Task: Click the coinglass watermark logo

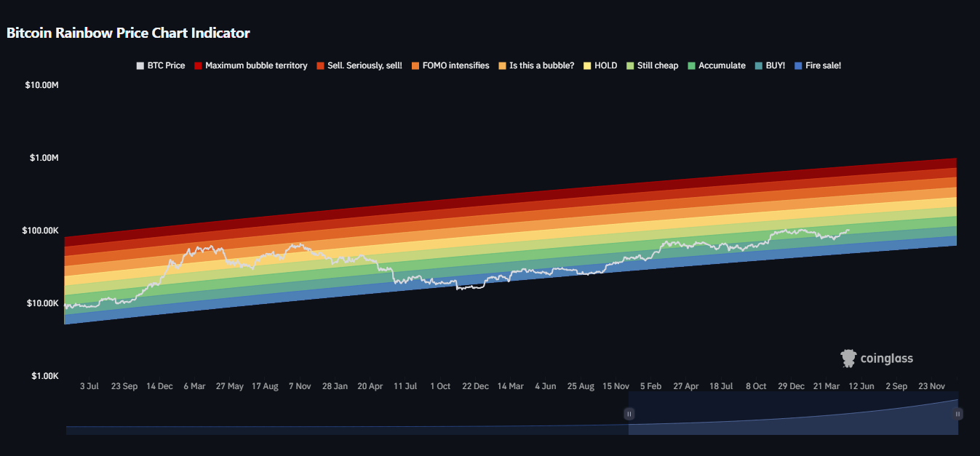Action: coord(877,358)
